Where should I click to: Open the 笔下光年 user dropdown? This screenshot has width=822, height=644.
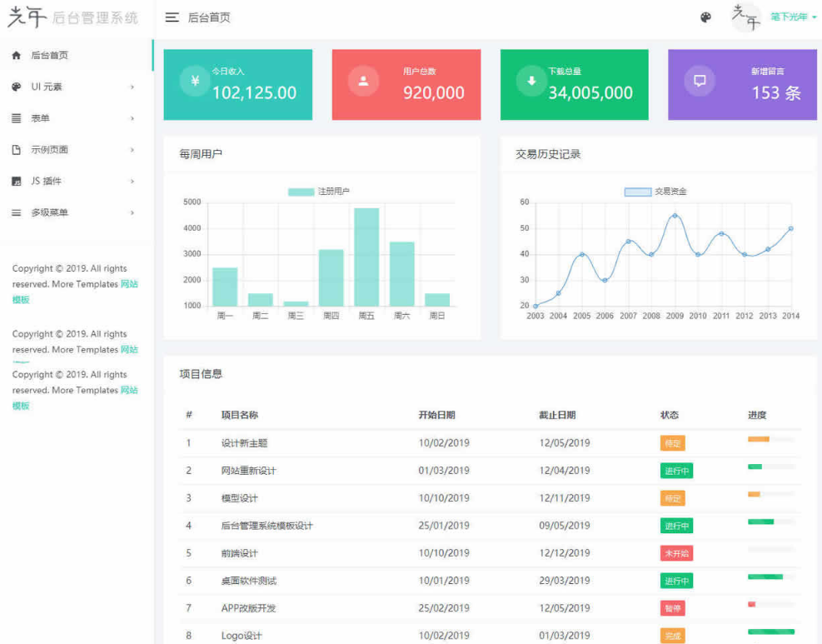coord(793,17)
